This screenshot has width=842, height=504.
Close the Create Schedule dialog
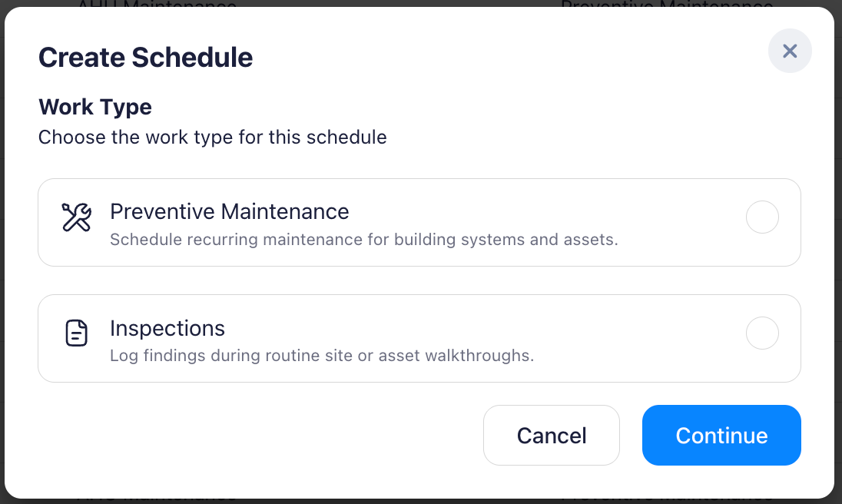pos(790,51)
